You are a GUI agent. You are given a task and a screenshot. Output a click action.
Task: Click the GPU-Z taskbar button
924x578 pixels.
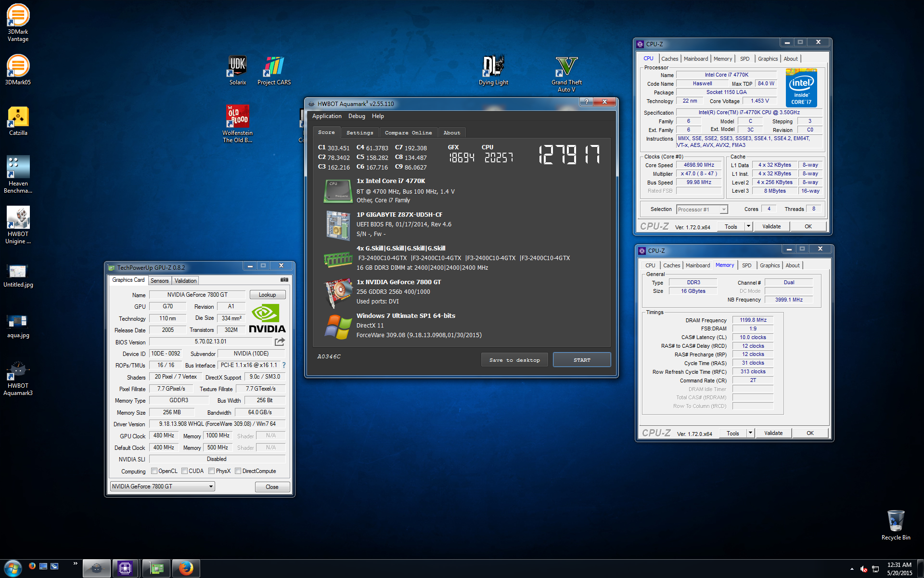(156, 569)
